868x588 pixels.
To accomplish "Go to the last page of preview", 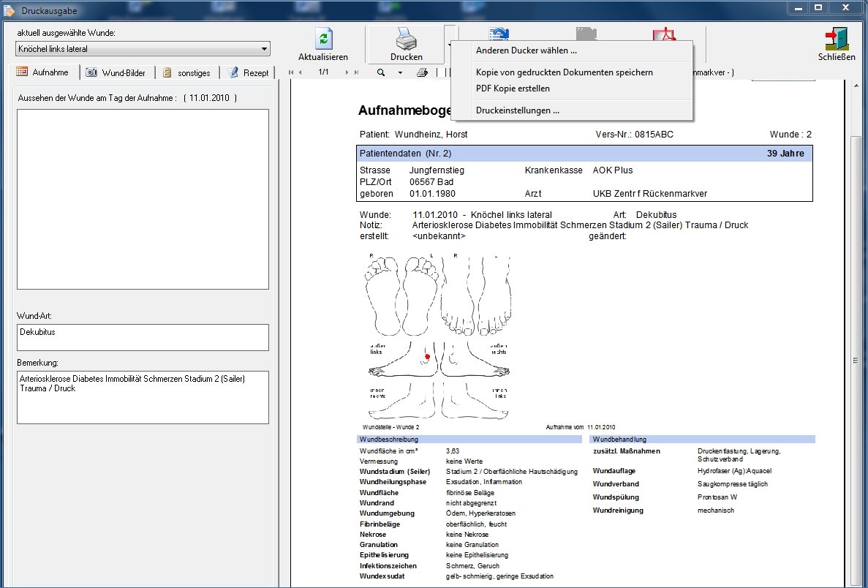I will point(356,72).
